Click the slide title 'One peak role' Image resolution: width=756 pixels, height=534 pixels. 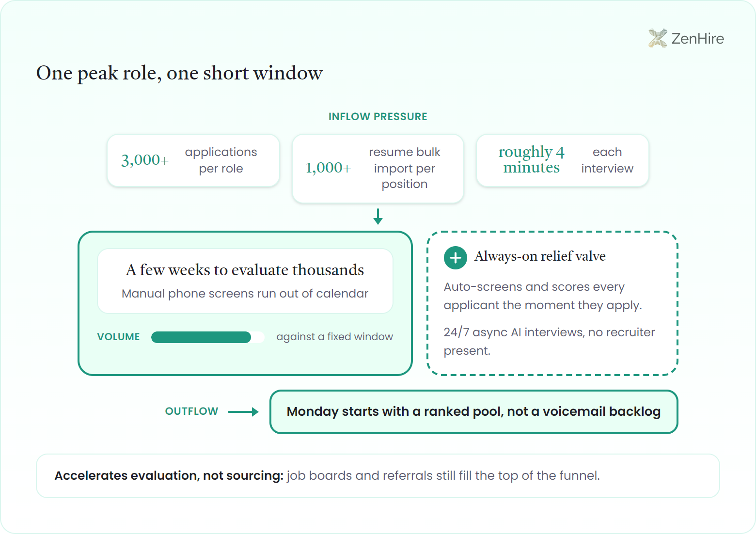[179, 73]
